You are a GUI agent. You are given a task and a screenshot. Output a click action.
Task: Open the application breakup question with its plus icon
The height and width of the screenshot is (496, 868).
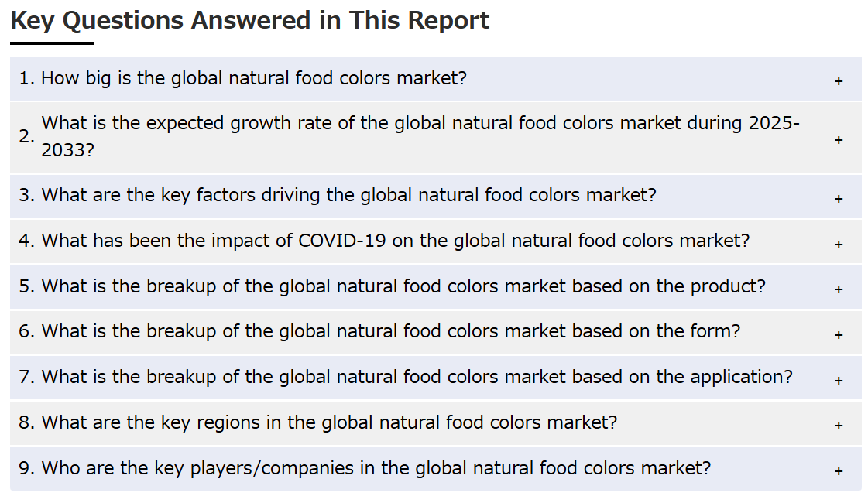pyautogui.click(x=838, y=381)
